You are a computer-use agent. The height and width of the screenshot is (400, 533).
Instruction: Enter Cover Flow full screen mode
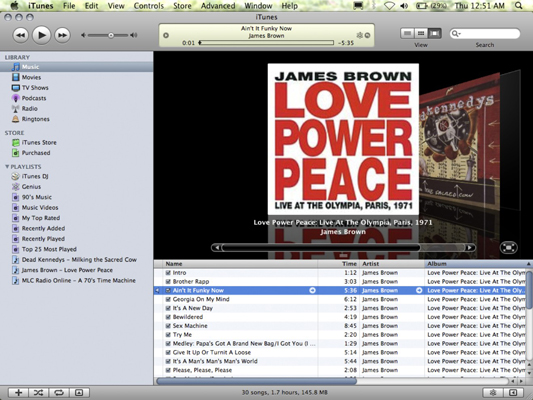point(509,247)
